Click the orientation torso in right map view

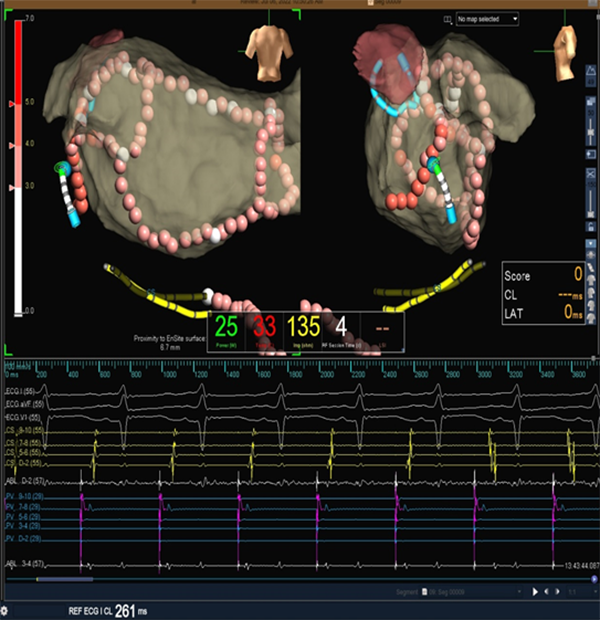click(566, 52)
